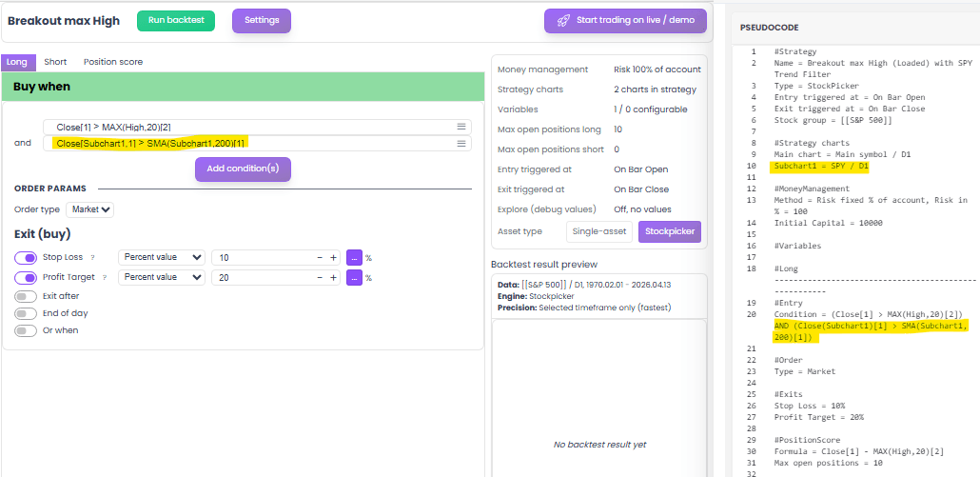The image size is (980, 477).
Task: Click the Backtest result preview heading
Action: (x=544, y=264)
